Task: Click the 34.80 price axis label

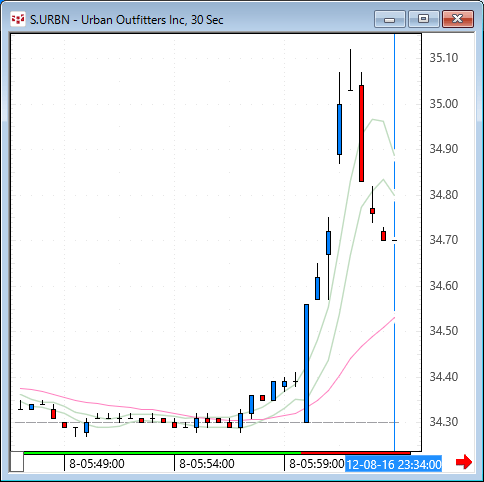Action: pos(443,195)
